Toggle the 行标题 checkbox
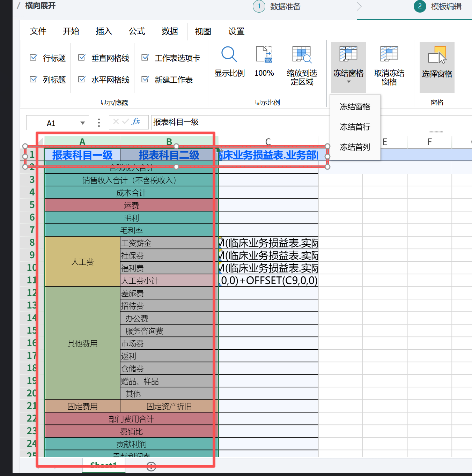This screenshot has height=476, width=472. [x=33, y=58]
